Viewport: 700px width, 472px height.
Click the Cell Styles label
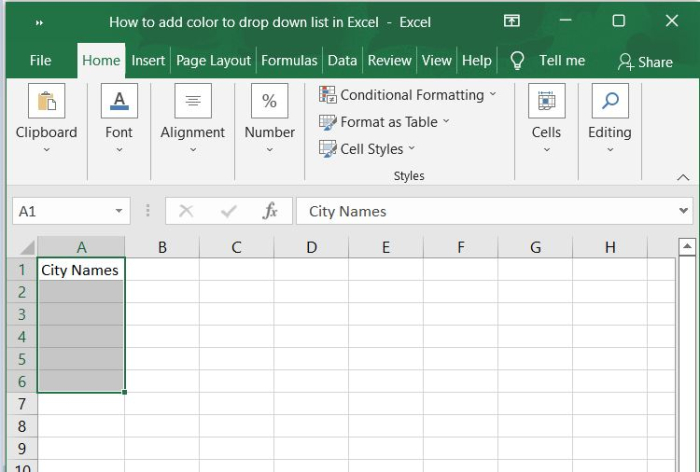click(371, 149)
